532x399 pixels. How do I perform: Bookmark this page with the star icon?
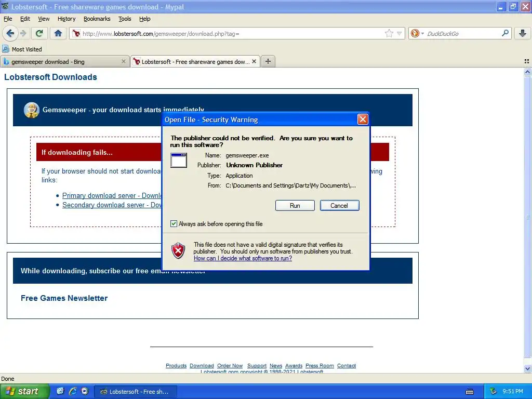[389, 33]
